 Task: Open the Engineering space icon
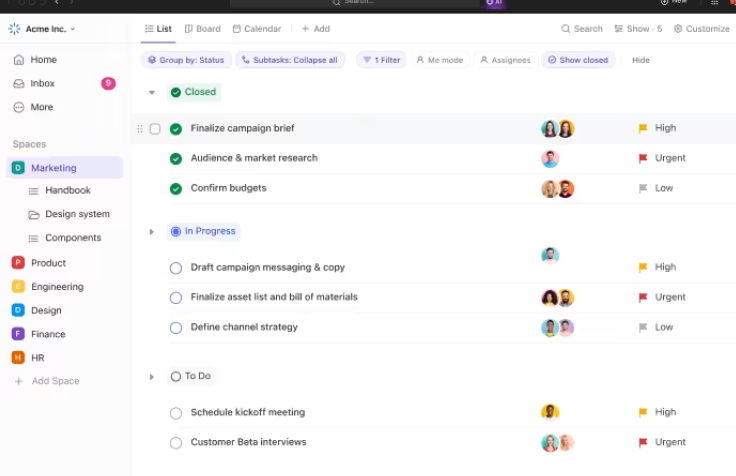(x=18, y=286)
